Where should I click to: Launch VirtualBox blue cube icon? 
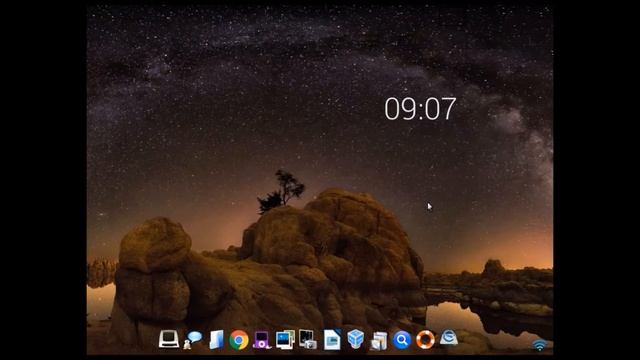pyautogui.click(x=356, y=339)
